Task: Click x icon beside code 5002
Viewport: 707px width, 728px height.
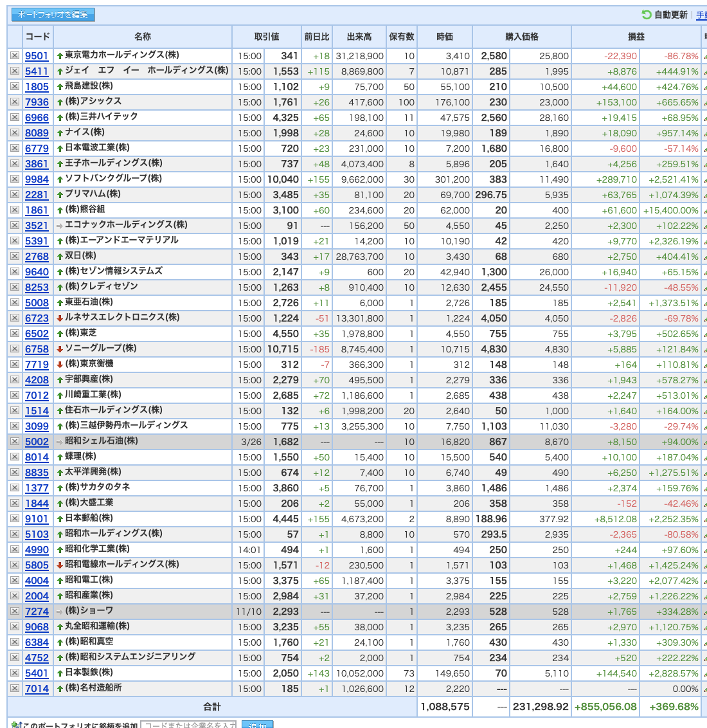Action: pos(15,442)
